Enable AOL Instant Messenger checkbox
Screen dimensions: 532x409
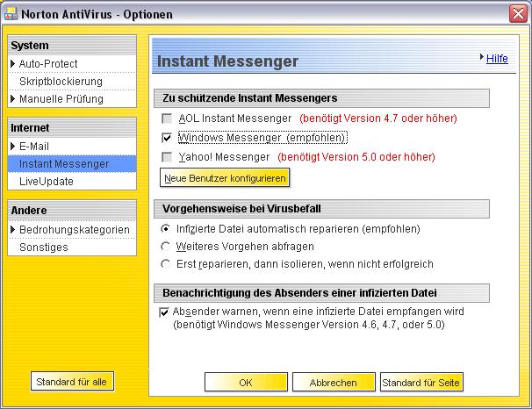point(167,118)
